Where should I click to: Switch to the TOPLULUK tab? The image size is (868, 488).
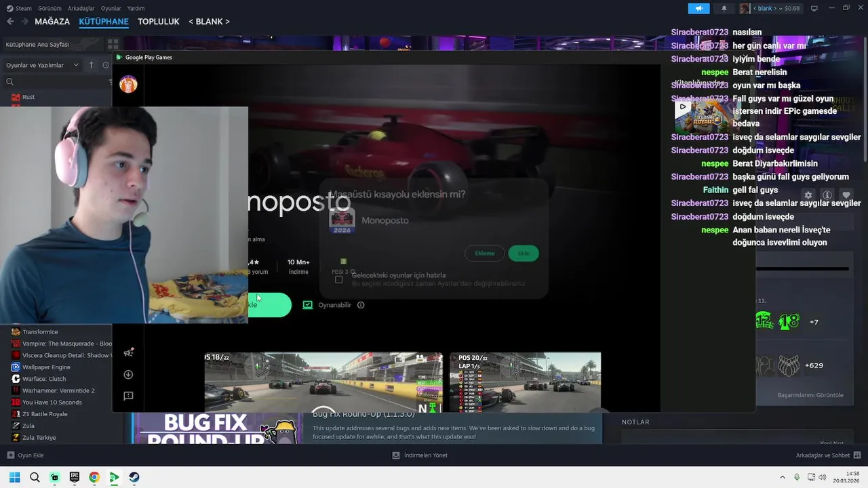coord(159,21)
